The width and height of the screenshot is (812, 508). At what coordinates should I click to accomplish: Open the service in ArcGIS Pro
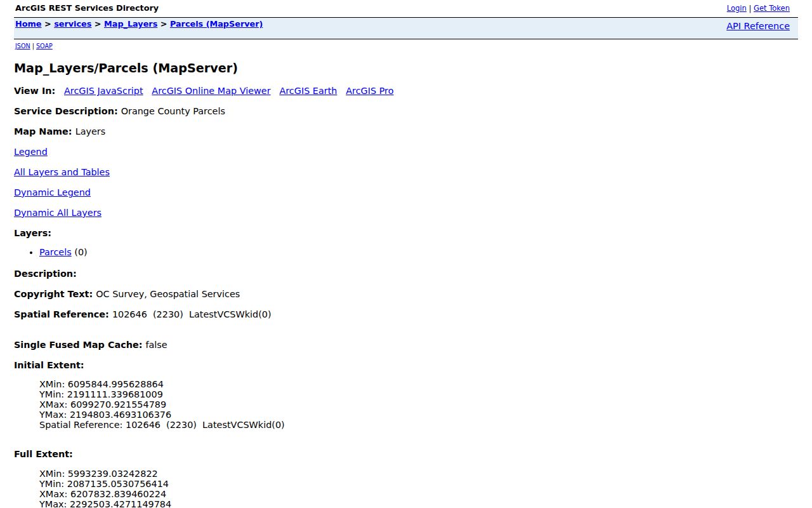[x=370, y=91]
